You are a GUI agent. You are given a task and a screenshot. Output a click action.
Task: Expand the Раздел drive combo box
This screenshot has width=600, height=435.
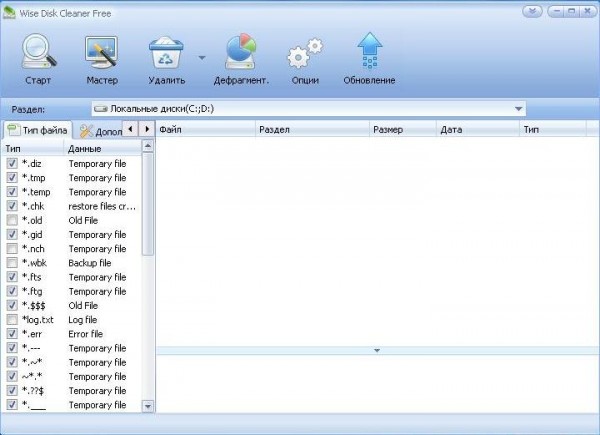518,109
